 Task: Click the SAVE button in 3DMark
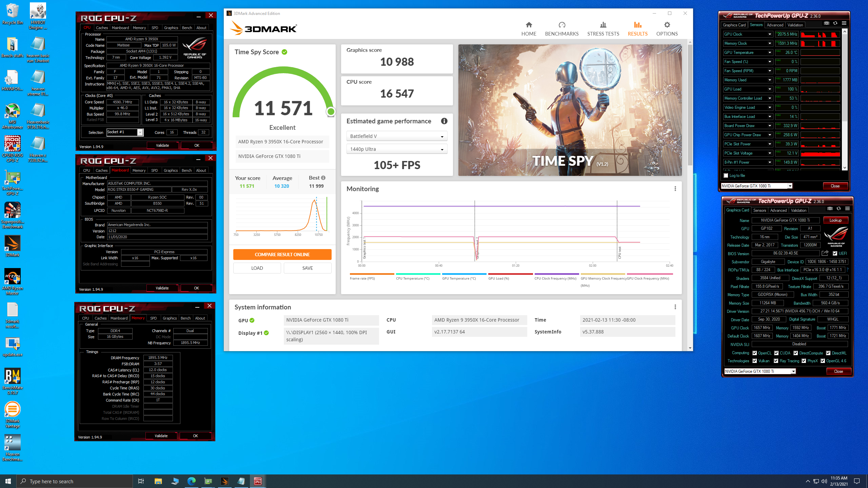coord(308,268)
